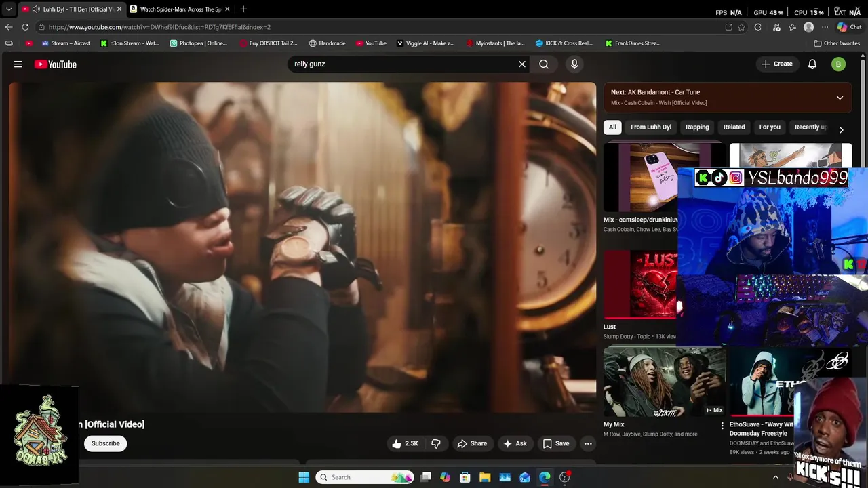Select the Recently uploaded chip
The image size is (868, 488).
pyautogui.click(x=810, y=127)
